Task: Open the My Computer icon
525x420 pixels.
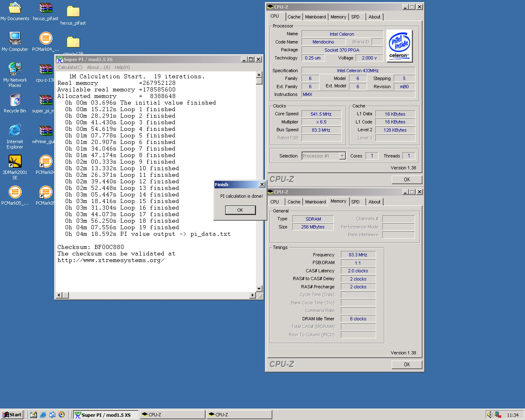Action: [x=15, y=41]
